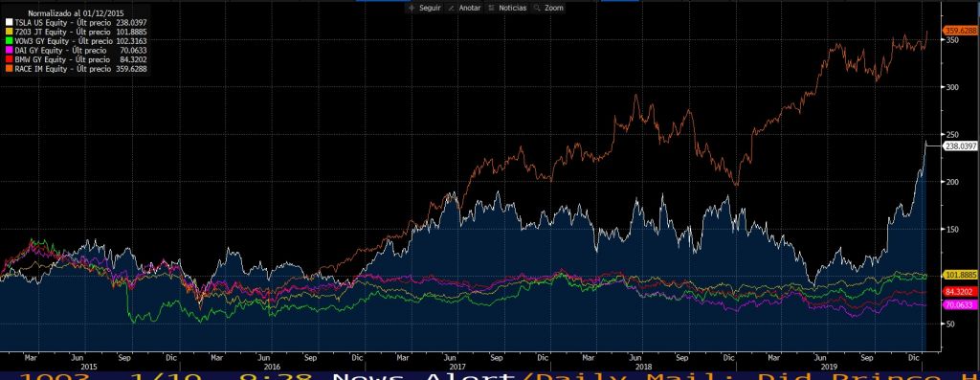Click the red 84.3202 price tag
This screenshot has height=380, width=980.
[959, 292]
